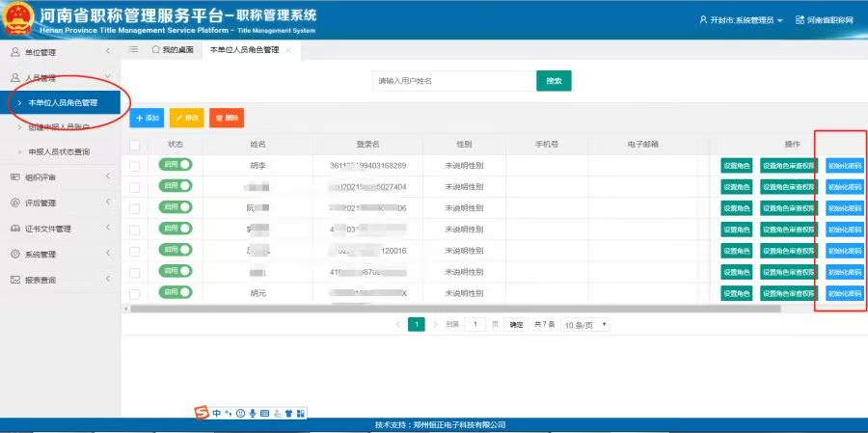Screen dimensions: 868x433
Task: Click the shirt skin icon on IME bar
Action: [288, 413]
